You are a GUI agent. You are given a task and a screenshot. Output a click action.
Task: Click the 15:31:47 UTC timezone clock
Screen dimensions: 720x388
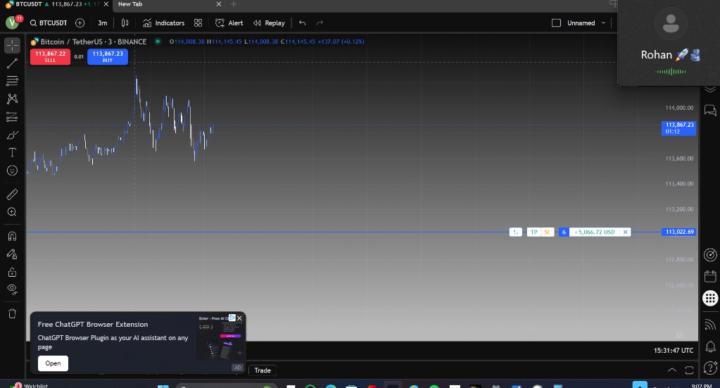(x=674, y=350)
